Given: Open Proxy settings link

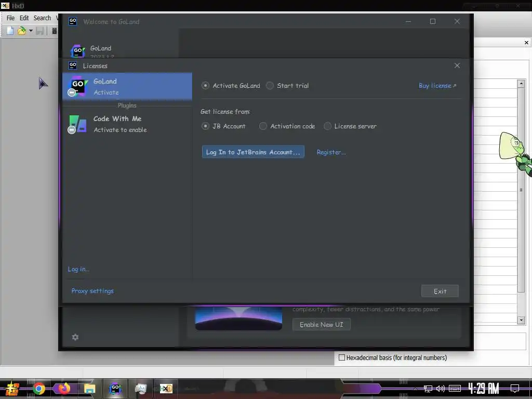Looking at the screenshot, I should pos(92,291).
